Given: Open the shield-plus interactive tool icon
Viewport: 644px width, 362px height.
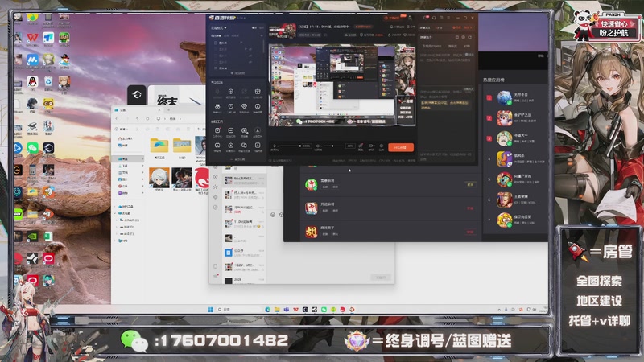Looking at the screenshot, I should [x=231, y=92].
